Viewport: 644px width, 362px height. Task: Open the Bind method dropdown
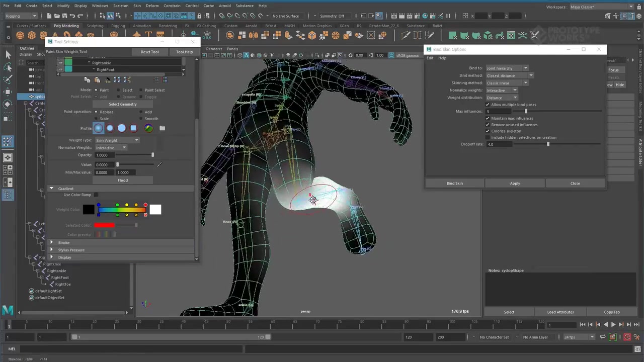[x=509, y=75]
